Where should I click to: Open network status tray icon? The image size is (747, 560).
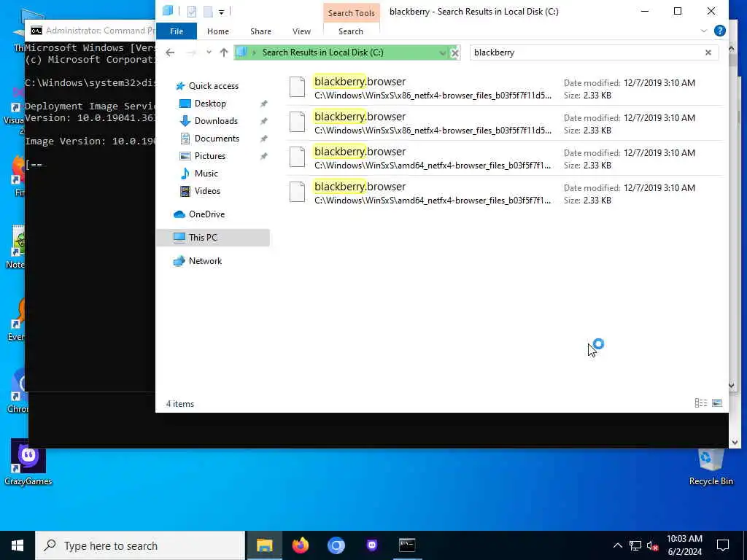coord(635,545)
